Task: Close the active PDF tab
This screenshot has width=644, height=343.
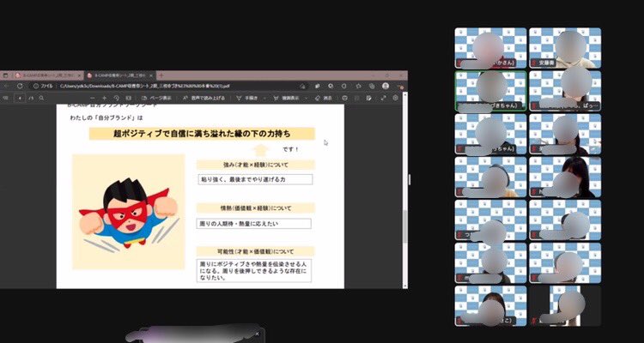Action: (x=151, y=75)
